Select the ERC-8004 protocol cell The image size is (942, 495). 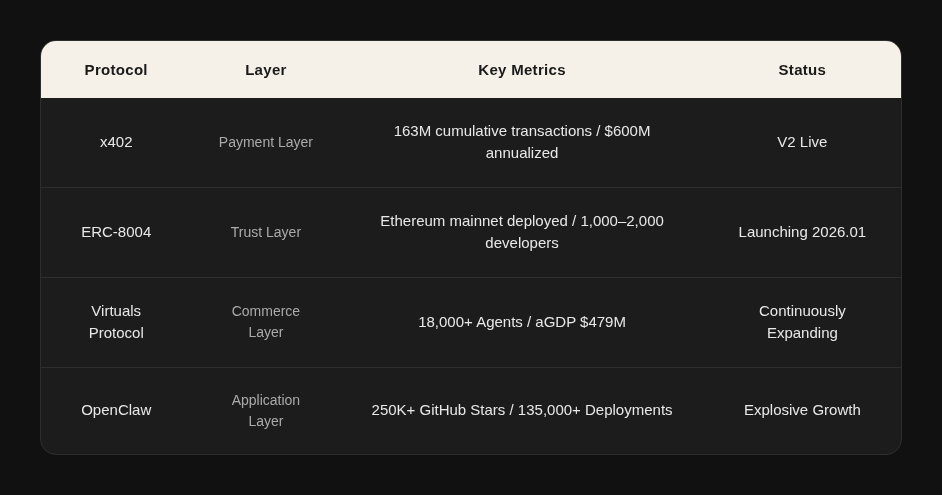coord(116,232)
